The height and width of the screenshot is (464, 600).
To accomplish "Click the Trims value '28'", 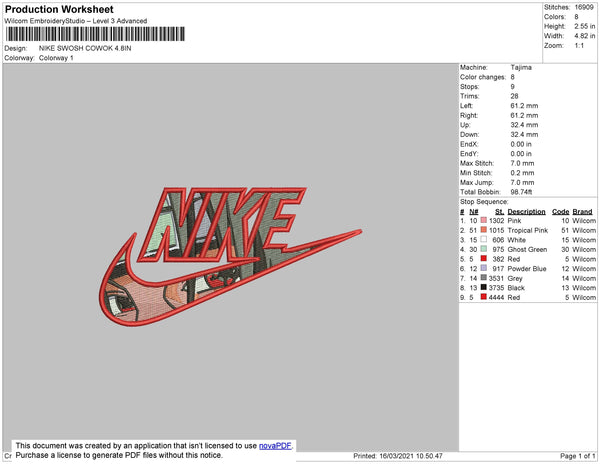I will click(x=514, y=96).
